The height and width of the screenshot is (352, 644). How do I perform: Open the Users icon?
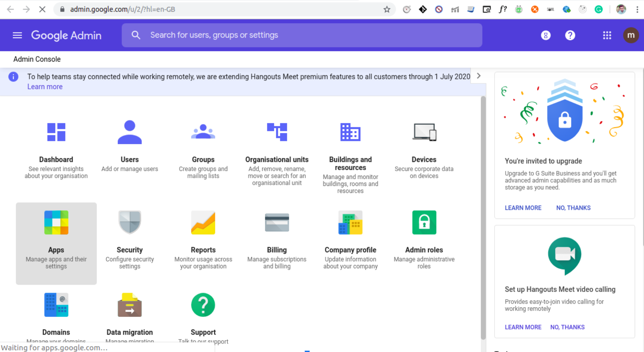(130, 132)
